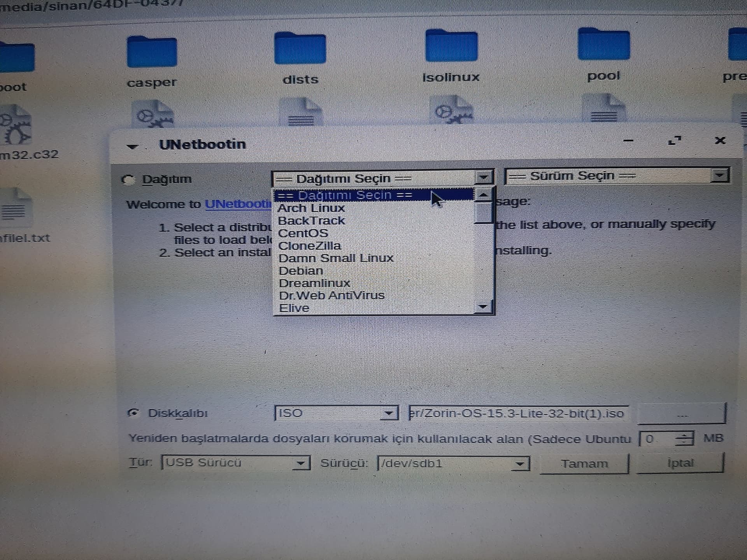Image resolution: width=747 pixels, height=560 pixels.
Task: Select the Diskkalıbı radio button
Action: 133,413
